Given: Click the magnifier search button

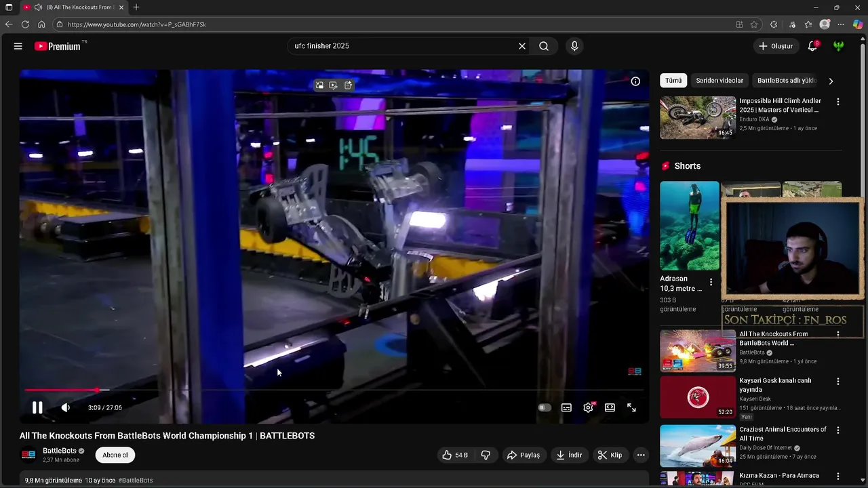Looking at the screenshot, I should [x=544, y=46].
